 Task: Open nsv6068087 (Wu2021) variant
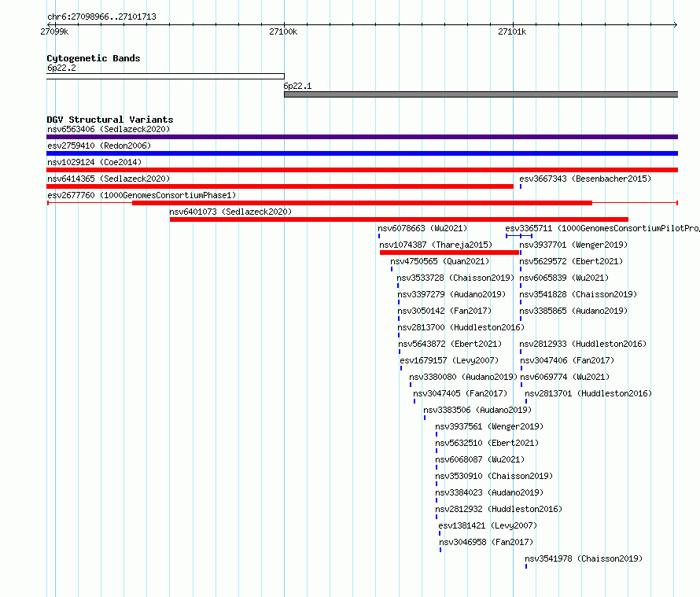(x=480, y=459)
